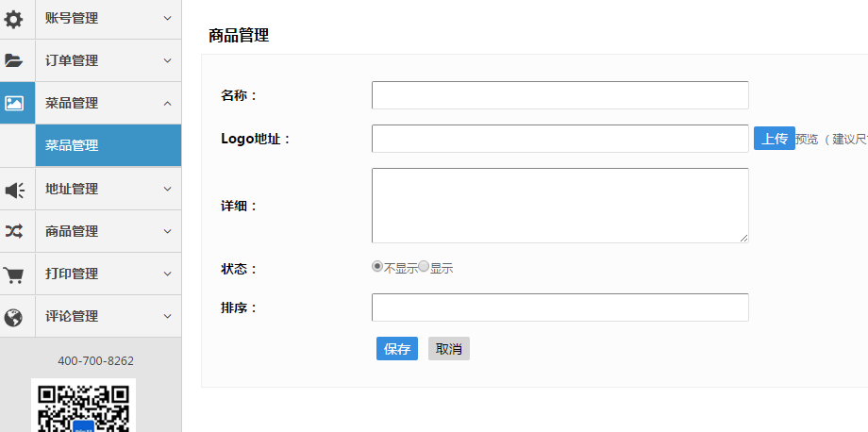Click the QR code image

84,406
